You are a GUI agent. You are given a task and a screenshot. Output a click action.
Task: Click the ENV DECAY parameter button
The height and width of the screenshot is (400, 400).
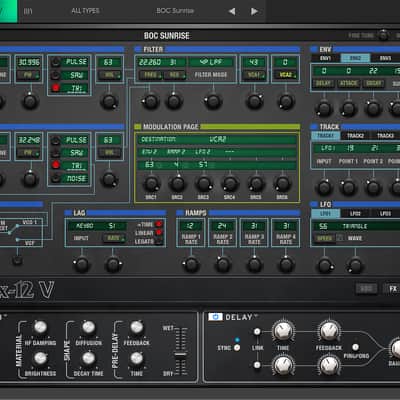point(374,83)
